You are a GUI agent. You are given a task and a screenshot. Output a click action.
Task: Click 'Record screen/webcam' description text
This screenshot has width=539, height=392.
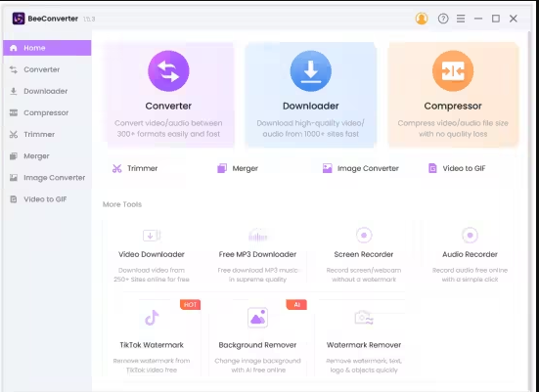pos(364,271)
